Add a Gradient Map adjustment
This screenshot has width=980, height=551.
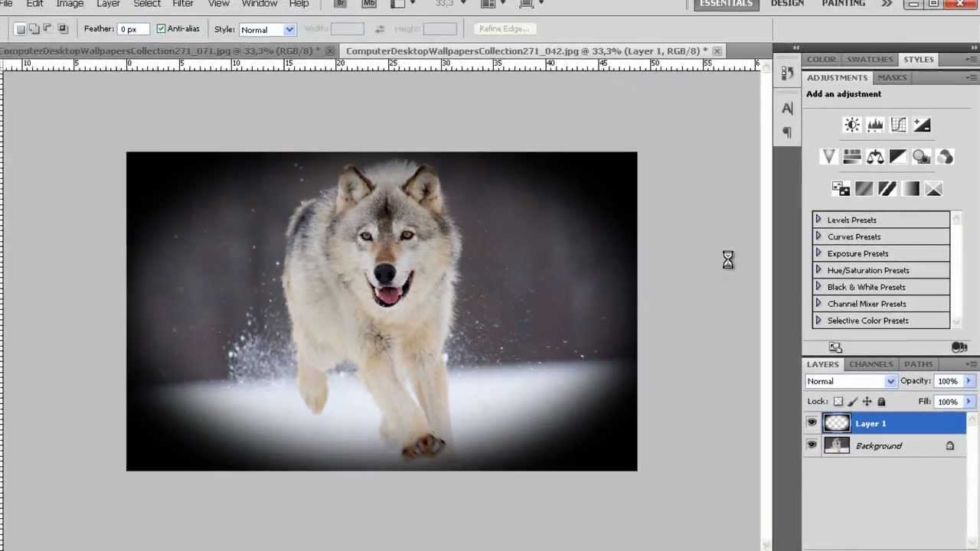tap(910, 189)
